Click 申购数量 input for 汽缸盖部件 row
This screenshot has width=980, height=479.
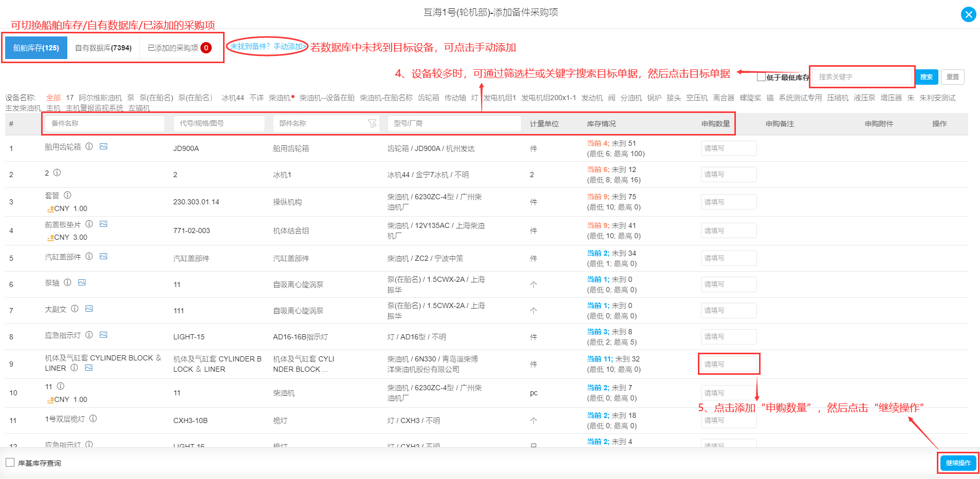tap(729, 258)
